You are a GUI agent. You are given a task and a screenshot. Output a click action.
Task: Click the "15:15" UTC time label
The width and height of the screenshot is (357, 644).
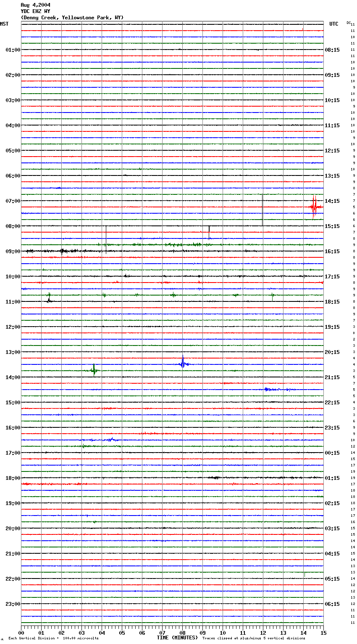click(332, 226)
